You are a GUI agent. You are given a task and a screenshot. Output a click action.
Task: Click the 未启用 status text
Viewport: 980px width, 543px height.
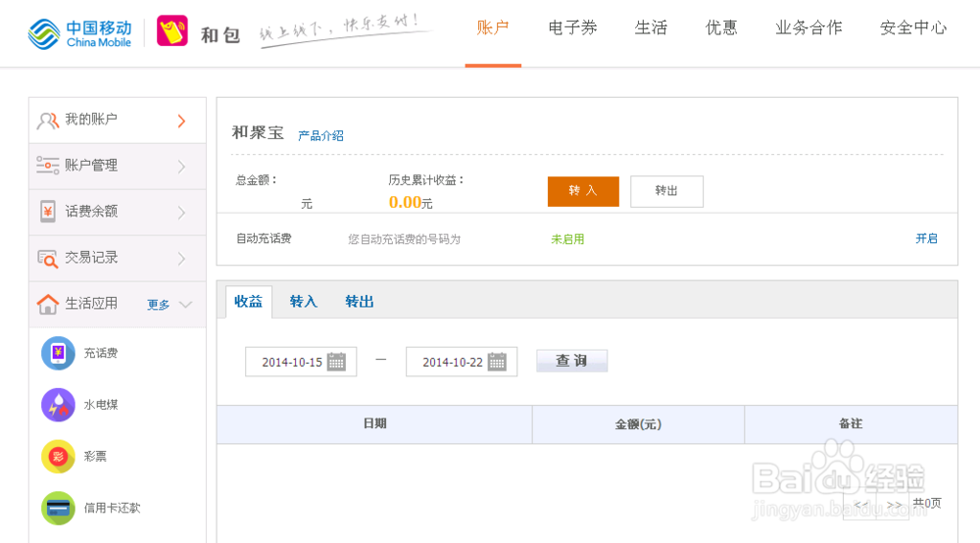567,239
